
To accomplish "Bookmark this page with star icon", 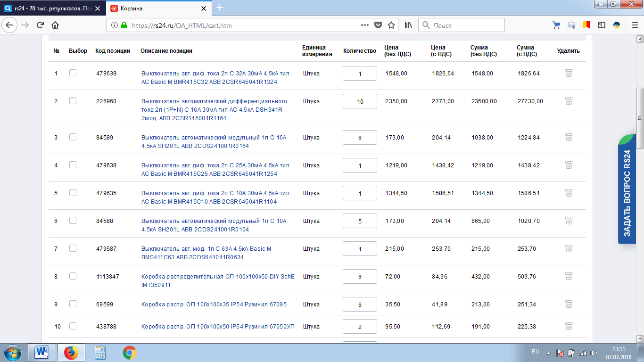I will coord(391,25).
